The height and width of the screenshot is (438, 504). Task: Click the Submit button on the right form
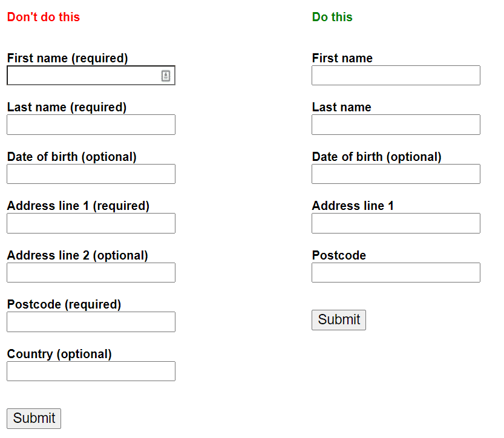tap(338, 320)
